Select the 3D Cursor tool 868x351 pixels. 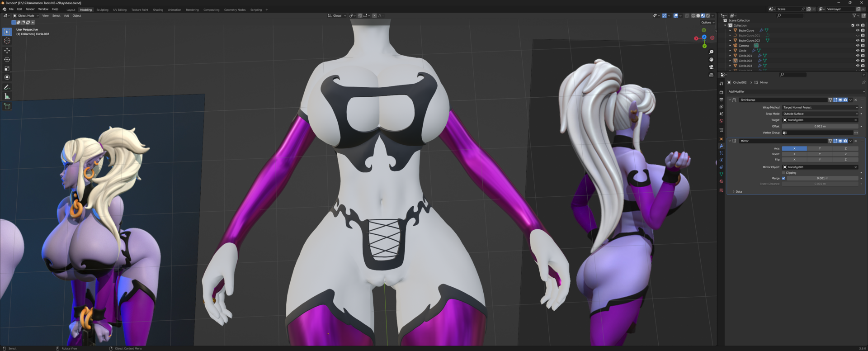pos(7,41)
